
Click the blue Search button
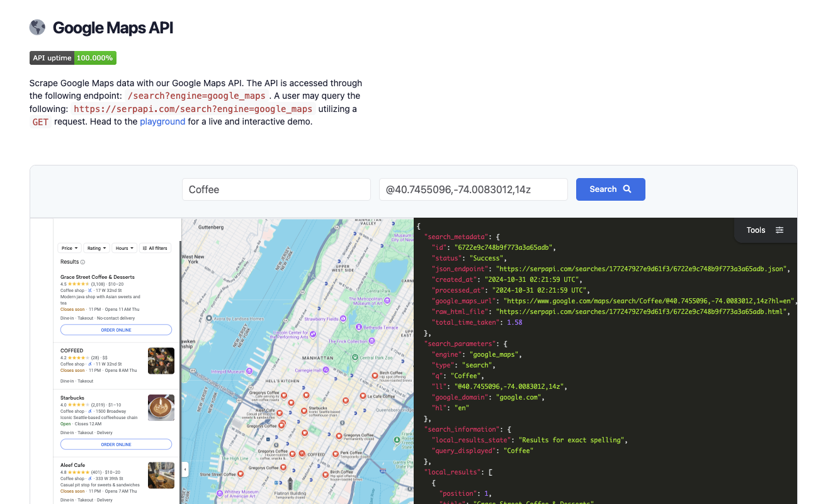pyautogui.click(x=611, y=189)
